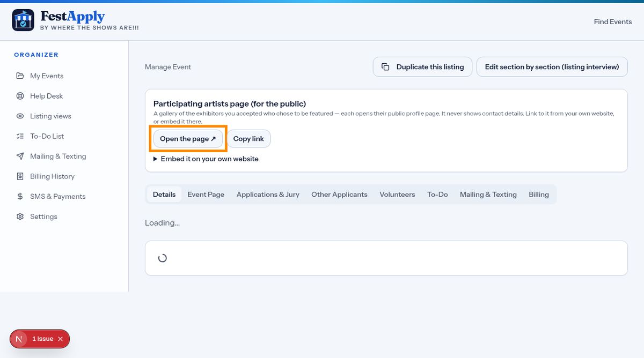The height and width of the screenshot is (358, 644).
Task: Click the copy icon on Duplicate this listing
Action: pyautogui.click(x=385, y=67)
